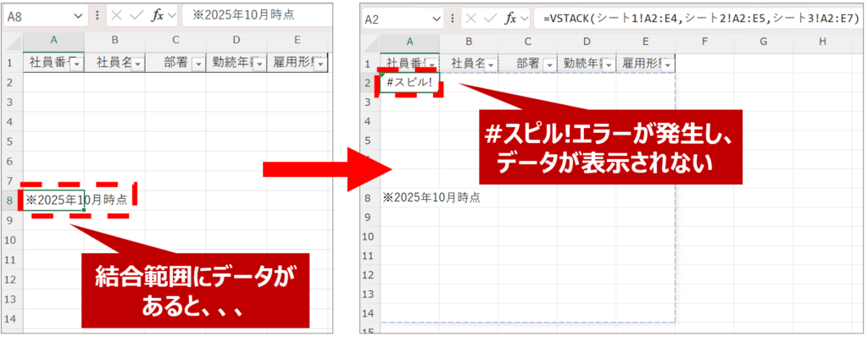
Task: Click cell ※2025年10月時点 in left sheet
Action: (x=53, y=201)
